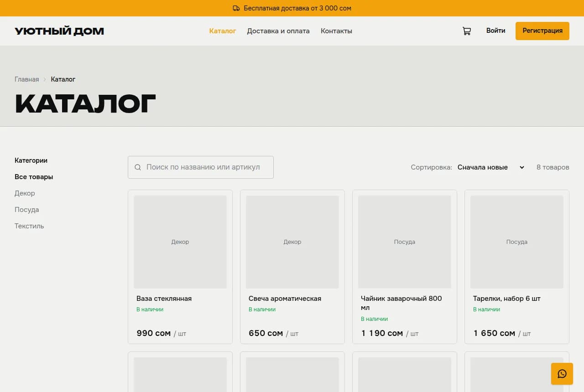This screenshot has width=584, height=392.
Task: Click the Тарелки, набор 6 шт title
Action: [x=506, y=299]
